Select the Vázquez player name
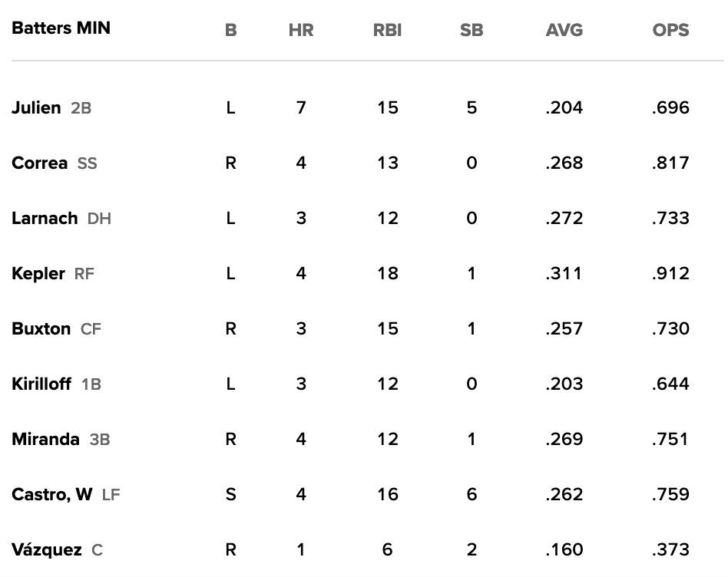Viewport: 728px width, 577px height. coord(46,549)
